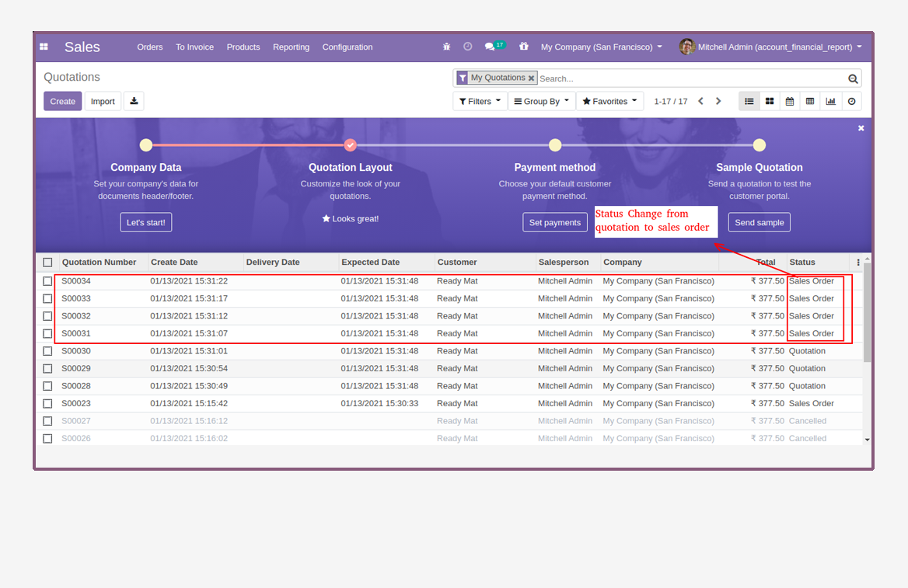Tick checkbox for quotation S00032
908x588 pixels.
point(47,316)
